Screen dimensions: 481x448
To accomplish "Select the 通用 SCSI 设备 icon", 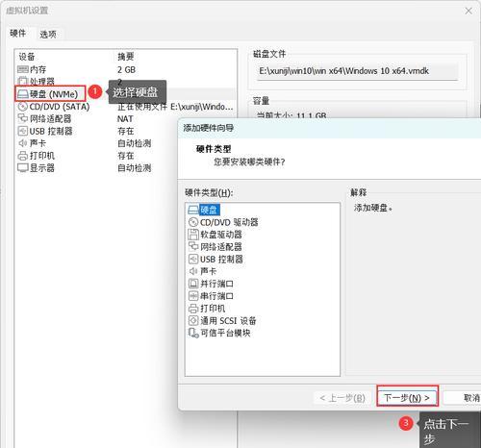I will 193,320.
